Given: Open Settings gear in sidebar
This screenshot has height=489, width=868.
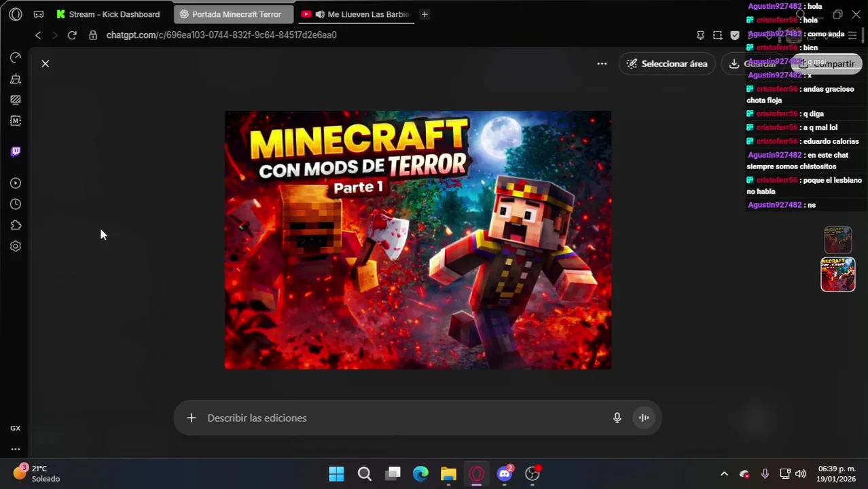Looking at the screenshot, I should [x=16, y=247].
